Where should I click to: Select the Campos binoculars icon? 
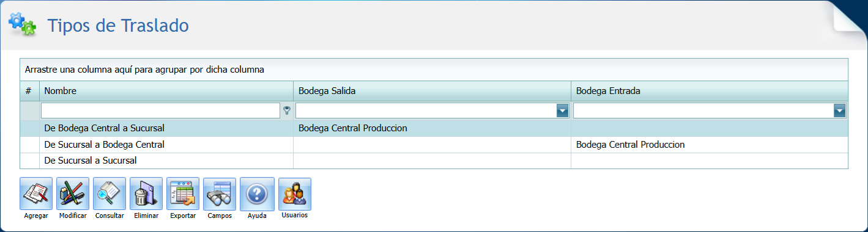220,194
